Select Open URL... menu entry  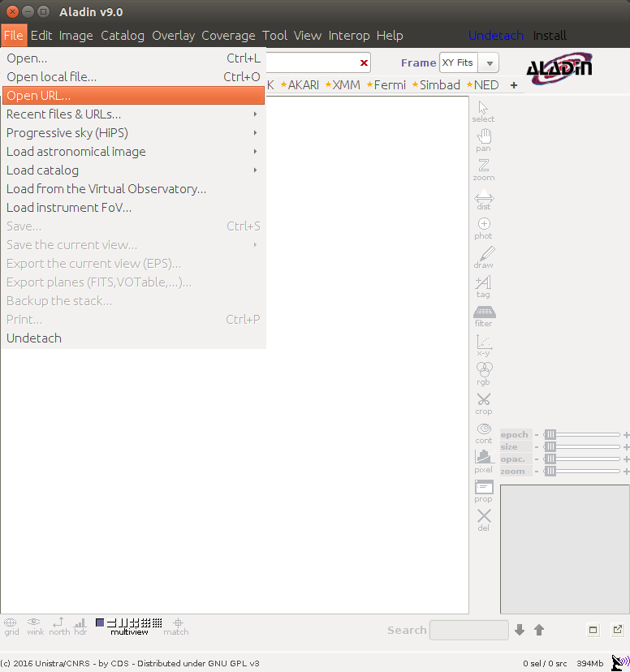point(133,95)
